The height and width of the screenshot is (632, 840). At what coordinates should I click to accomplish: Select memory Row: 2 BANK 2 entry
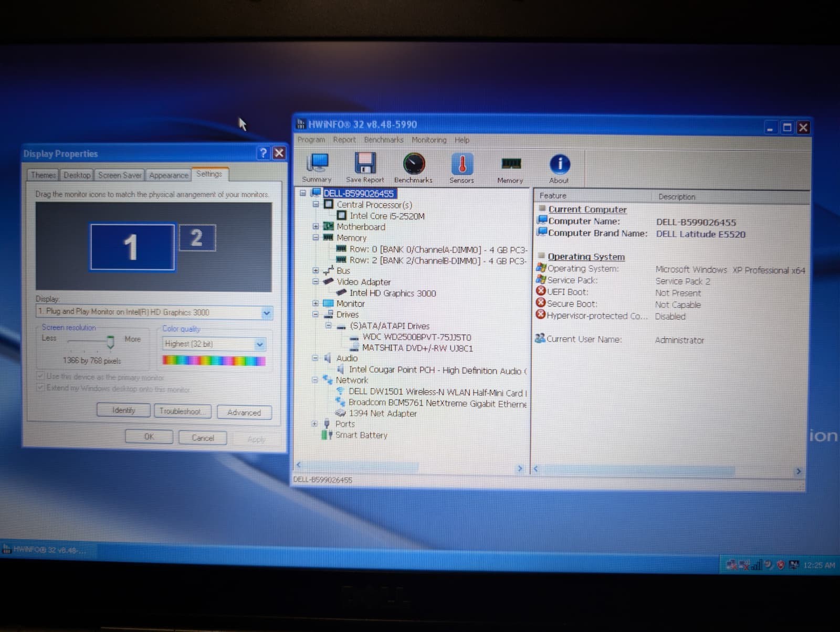[x=438, y=260]
